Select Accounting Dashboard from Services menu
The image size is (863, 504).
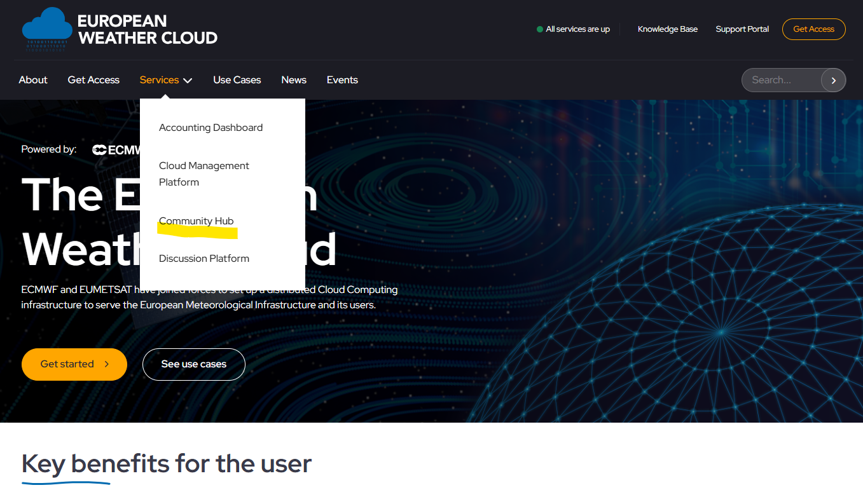point(211,128)
